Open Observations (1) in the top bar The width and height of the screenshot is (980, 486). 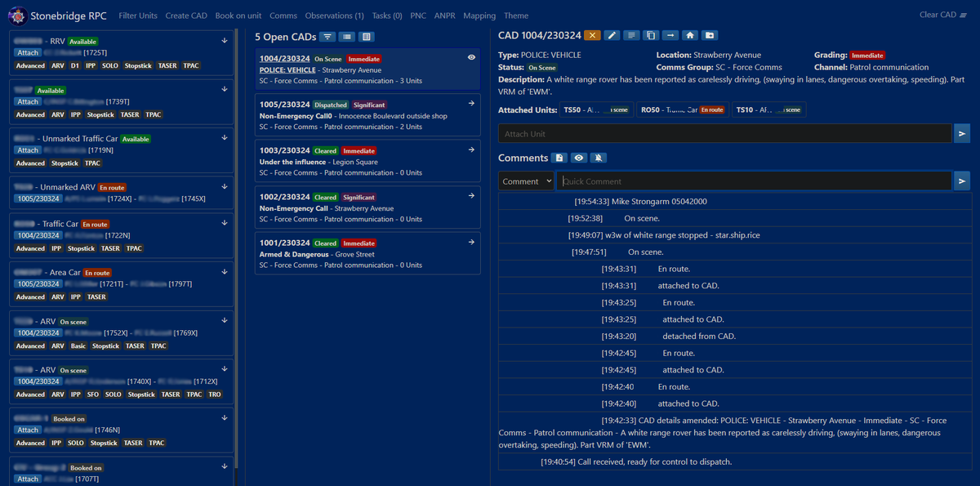point(335,16)
